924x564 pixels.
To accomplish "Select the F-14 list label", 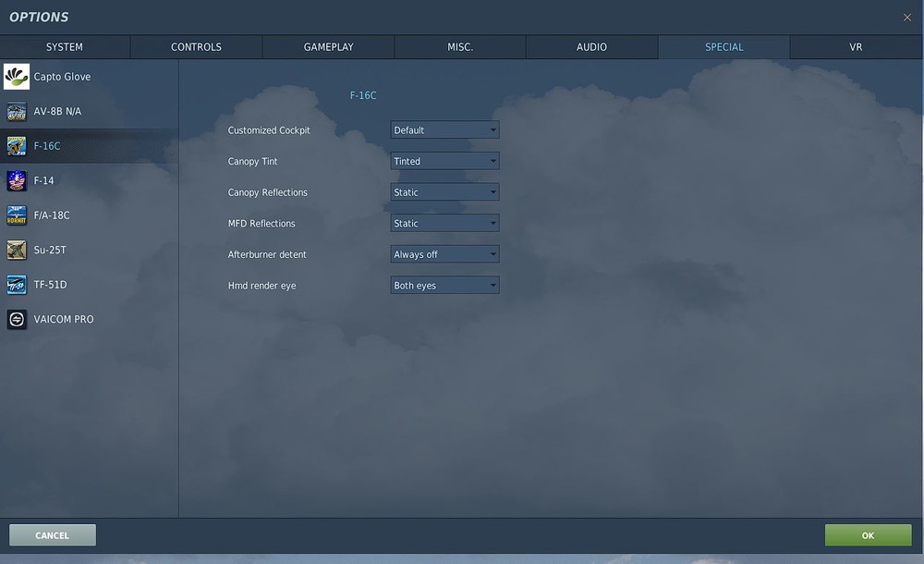I will pos(43,180).
